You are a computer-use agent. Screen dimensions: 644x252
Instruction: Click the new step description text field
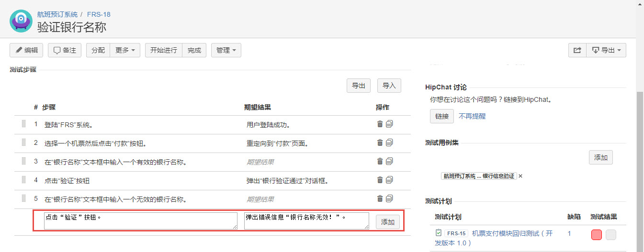coord(140,221)
